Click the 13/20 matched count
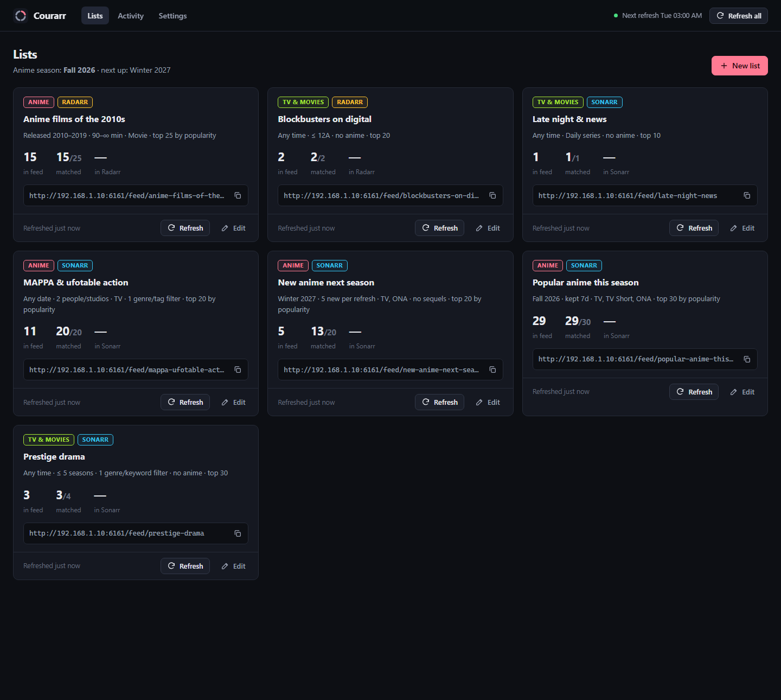 coord(323,332)
